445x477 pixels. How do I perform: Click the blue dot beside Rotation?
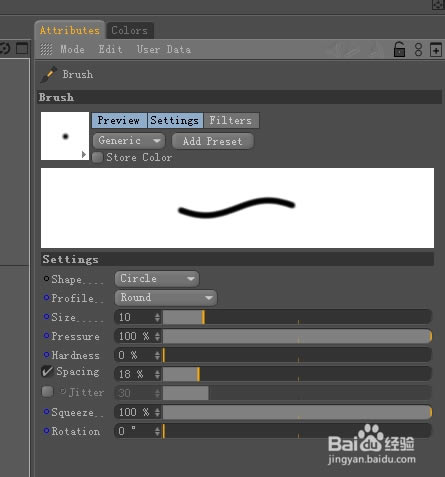pyautogui.click(x=46, y=430)
